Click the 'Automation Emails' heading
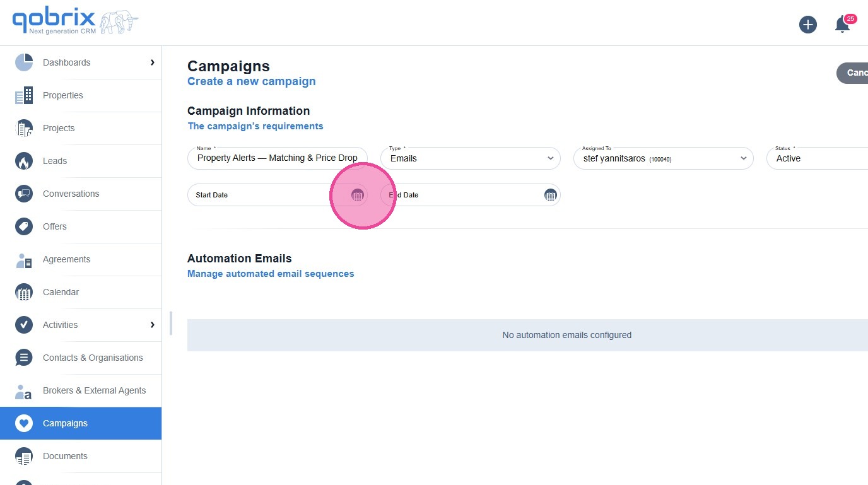Screen dimensions: 868x485 240,259
